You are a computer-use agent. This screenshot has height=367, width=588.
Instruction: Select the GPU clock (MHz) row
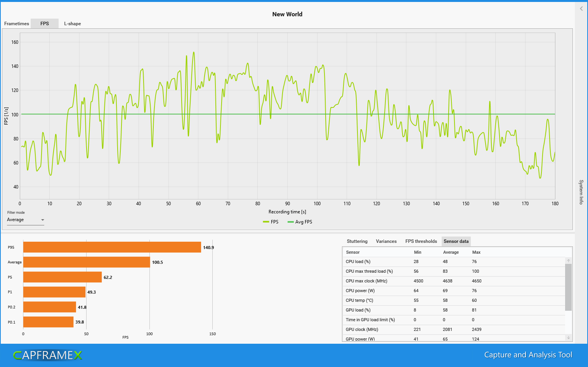[x=454, y=329]
